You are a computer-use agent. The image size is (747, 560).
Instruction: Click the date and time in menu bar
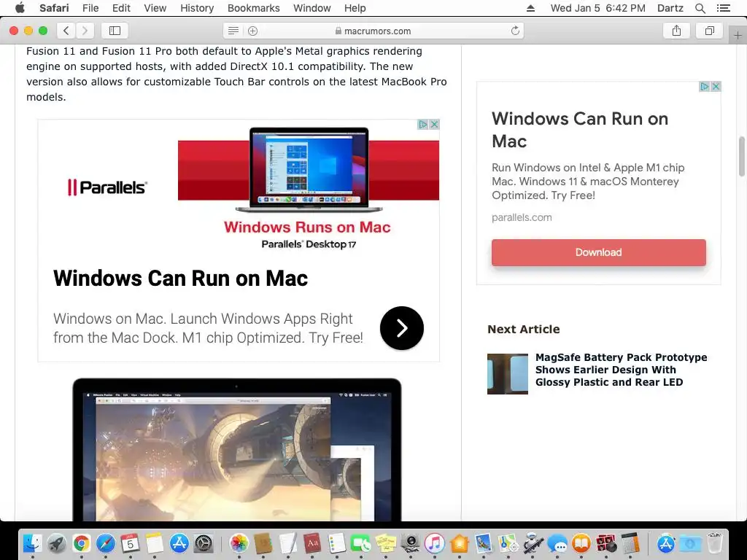(x=598, y=8)
